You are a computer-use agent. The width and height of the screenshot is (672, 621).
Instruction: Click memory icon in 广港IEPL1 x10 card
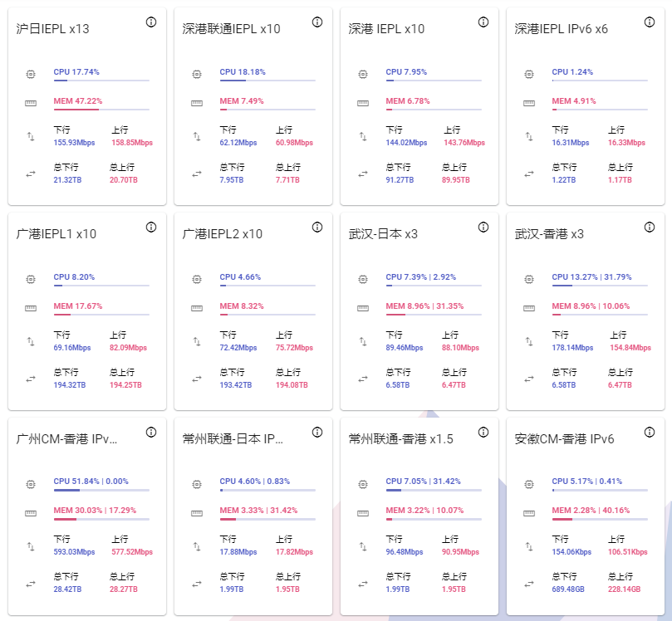[31, 308]
